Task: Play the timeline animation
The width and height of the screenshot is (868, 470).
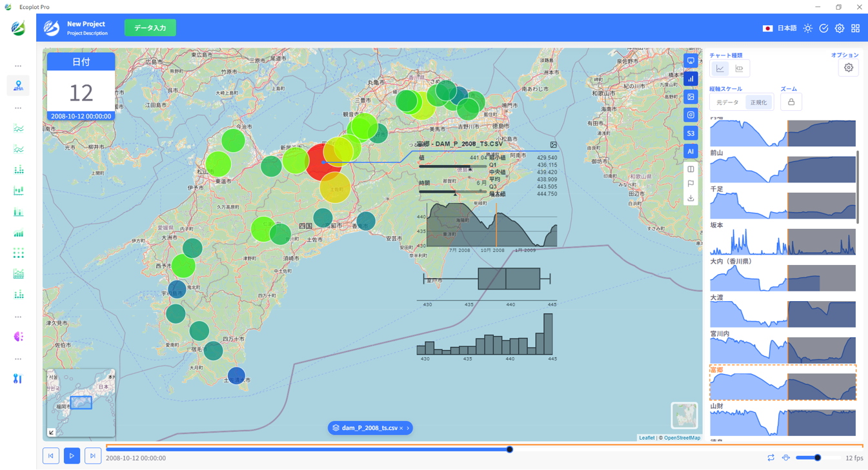Action: [x=72, y=456]
